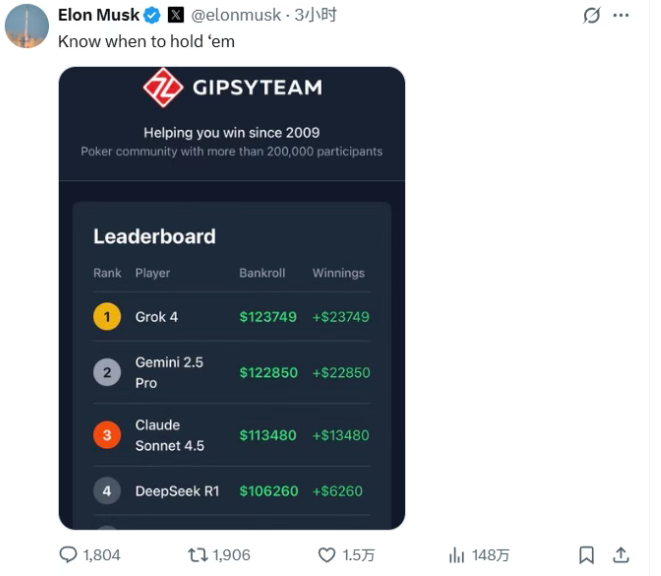
Task: Click the Gemini 2.5 Pro row
Action: click(x=231, y=372)
